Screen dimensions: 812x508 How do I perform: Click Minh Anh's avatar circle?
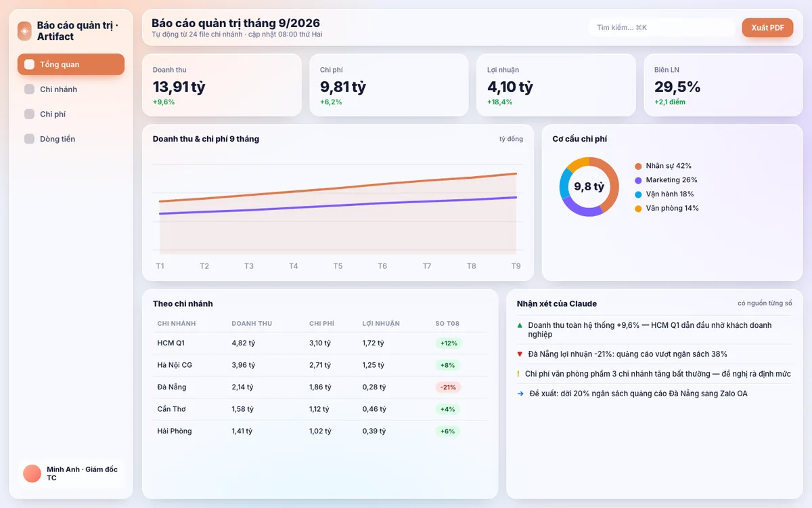tap(32, 473)
